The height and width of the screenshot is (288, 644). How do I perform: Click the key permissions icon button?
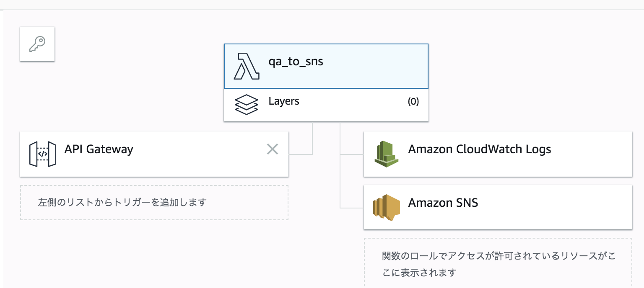click(37, 44)
